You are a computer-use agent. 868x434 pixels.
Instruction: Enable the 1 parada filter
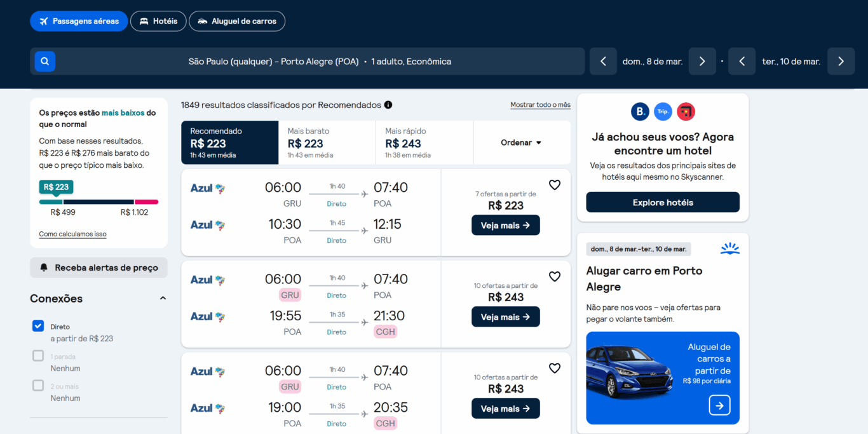click(x=37, y=356)
